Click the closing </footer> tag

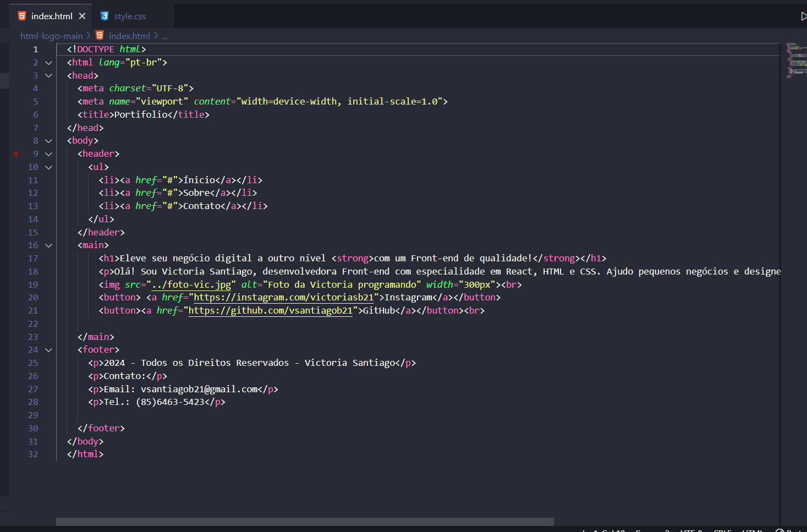[101, 429]
